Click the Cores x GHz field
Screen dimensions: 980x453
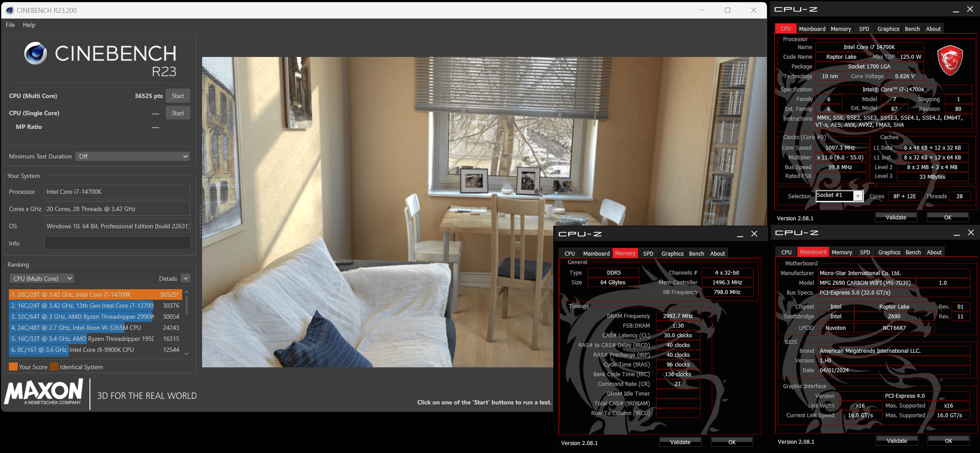117,209
